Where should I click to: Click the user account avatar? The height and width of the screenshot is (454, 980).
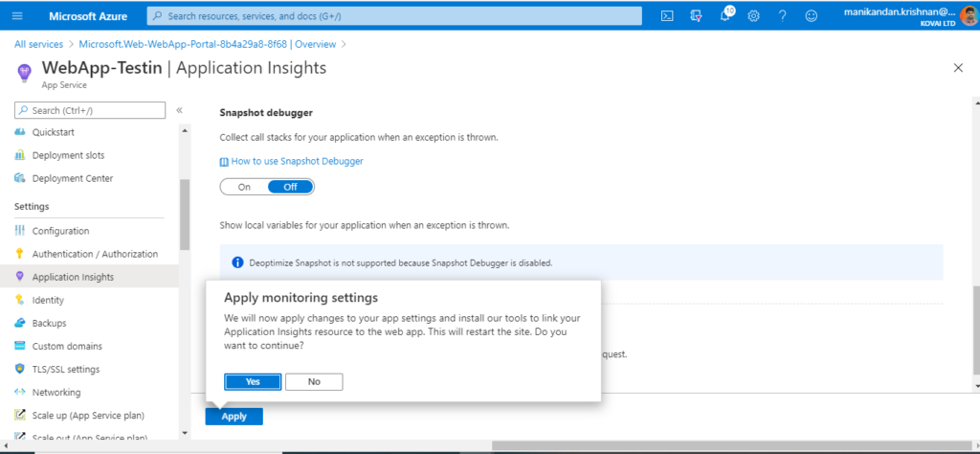click(969, 15)
